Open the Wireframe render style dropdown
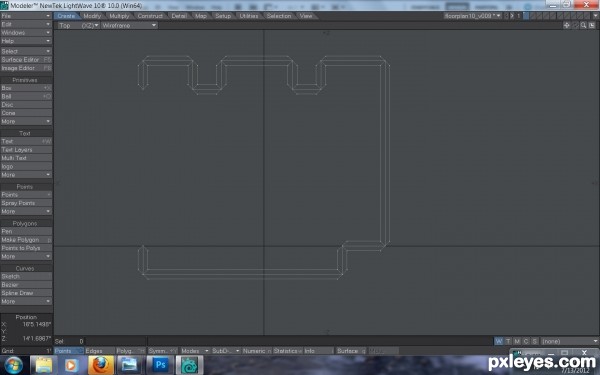The height and width of the screenshot is (375, 600). click(129, 25)
